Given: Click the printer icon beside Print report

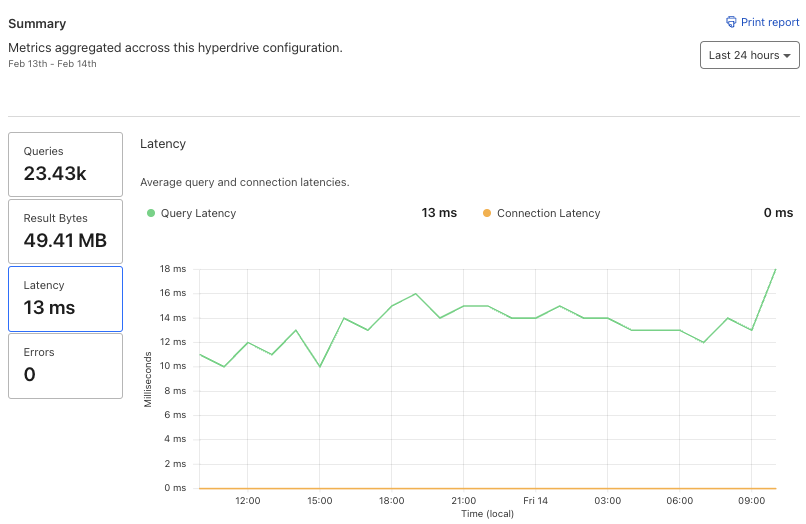Looking at the screenshot, I should point(731,22).
